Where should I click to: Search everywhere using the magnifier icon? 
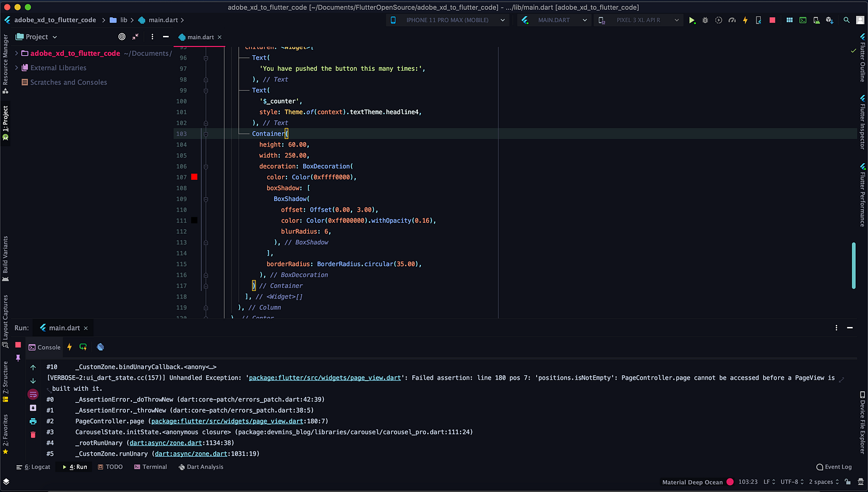[x=846, y=20]
